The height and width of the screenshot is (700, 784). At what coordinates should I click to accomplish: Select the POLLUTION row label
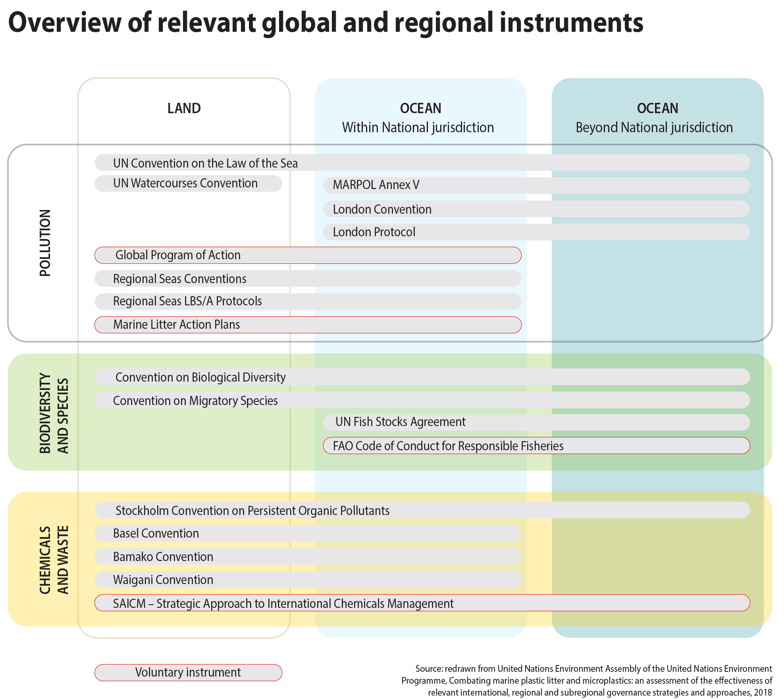[45, 243]
